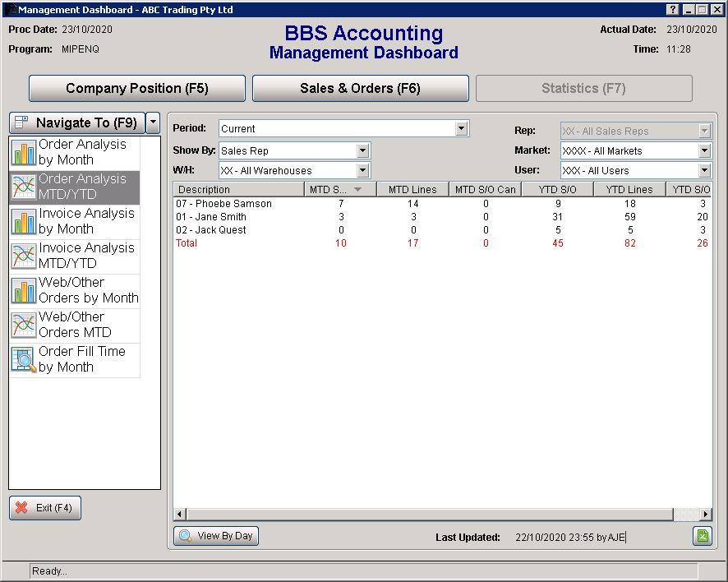Switch to Sales & Orders (F6) tab

(x=360, y=89)
